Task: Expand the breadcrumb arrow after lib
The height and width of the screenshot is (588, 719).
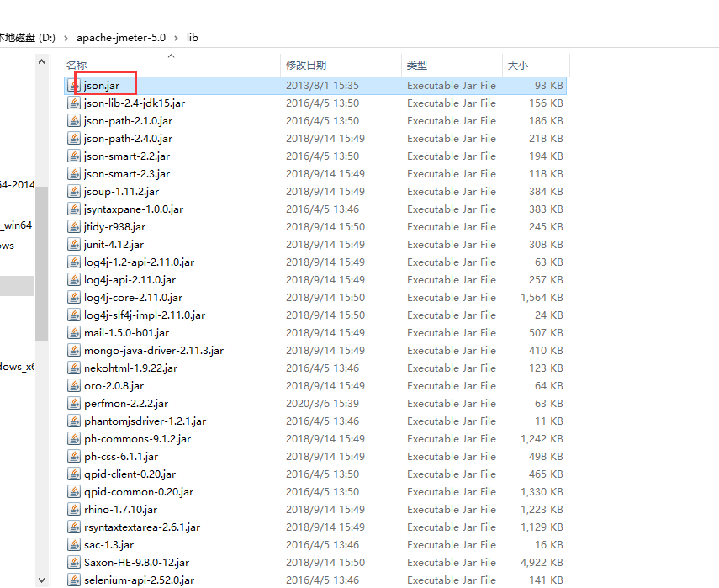Action: (x=206, y=37)
